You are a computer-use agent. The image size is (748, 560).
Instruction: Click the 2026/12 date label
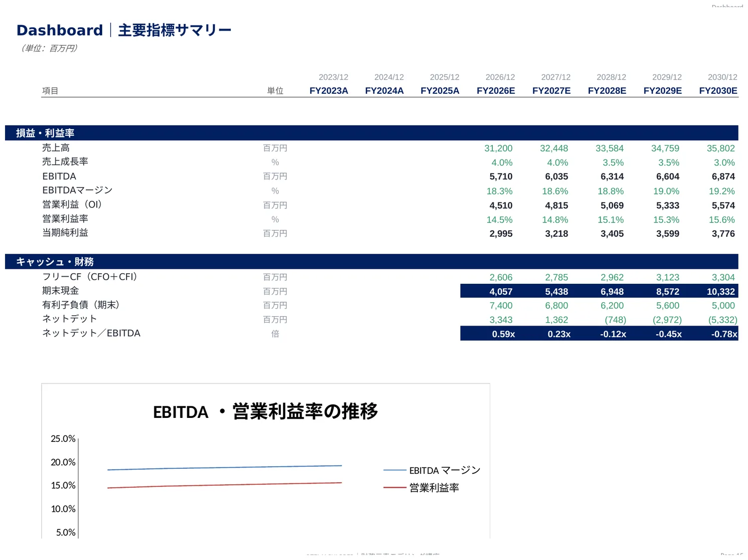coord(500,77)
